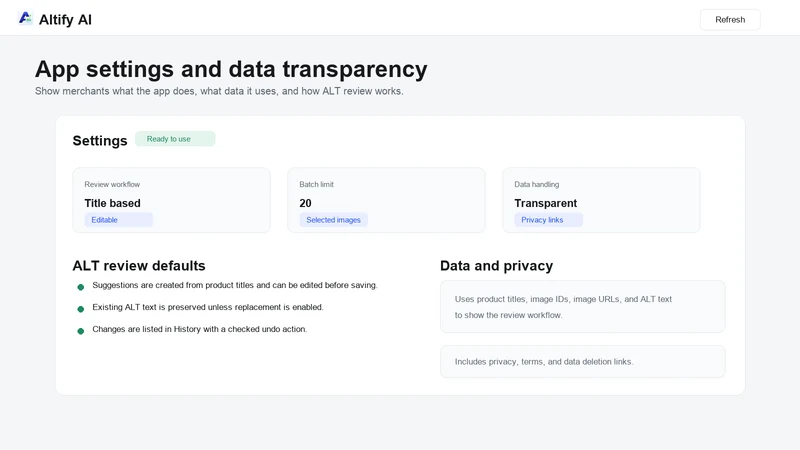Click the Settings heading
The width and height of the screenshot is (800, 450).
click(100, 141)
